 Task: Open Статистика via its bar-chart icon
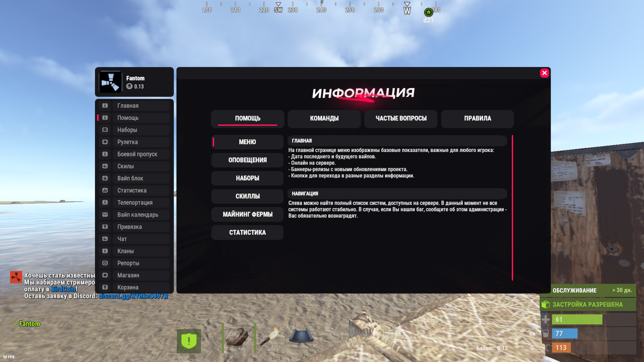(104, 190)
